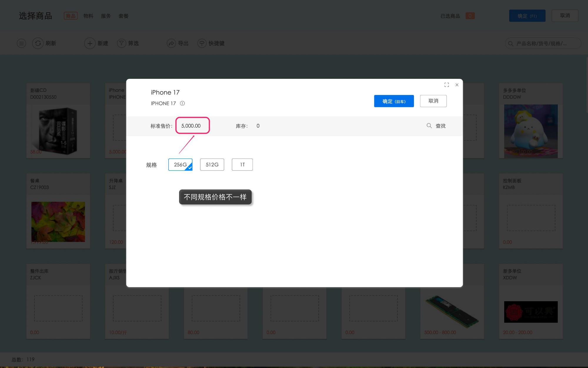
Task: Click the search magnifier in top-right search bar
Action: coord(510,43)
